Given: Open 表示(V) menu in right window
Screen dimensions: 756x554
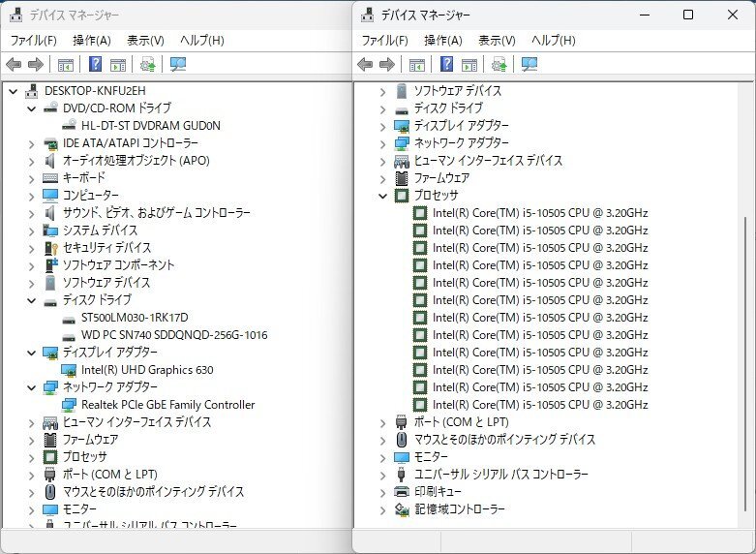Looking at the screenshot, I should click(x=497, y=41).
